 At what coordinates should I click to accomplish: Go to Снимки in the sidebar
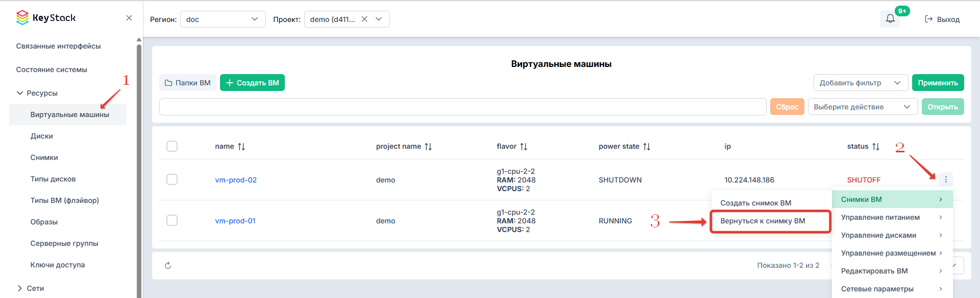pos(44,157)
